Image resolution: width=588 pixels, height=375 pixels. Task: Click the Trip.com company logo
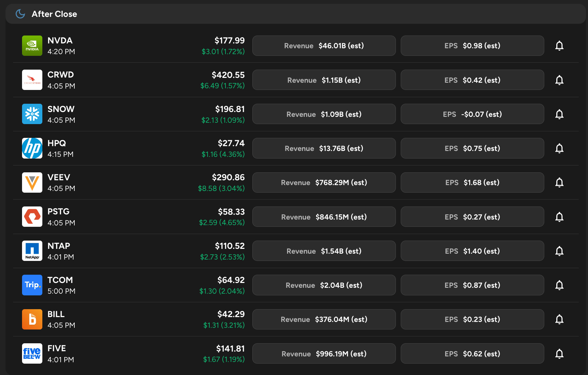pyautogui.click(x=32, y=285)
